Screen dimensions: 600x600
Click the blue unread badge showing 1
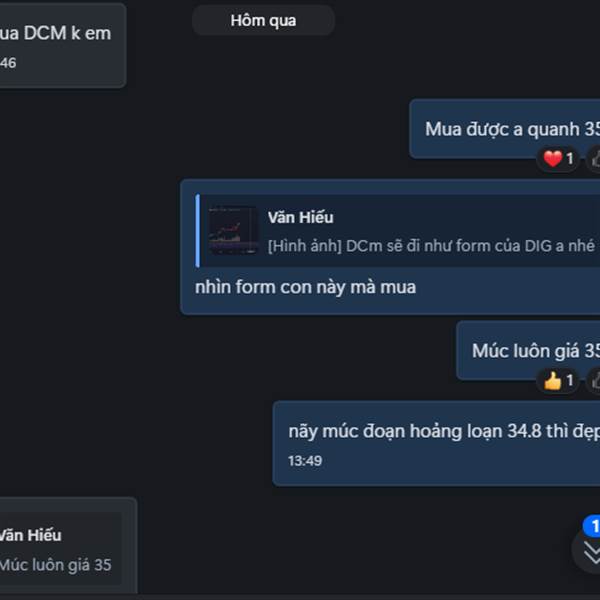[592, 526]
